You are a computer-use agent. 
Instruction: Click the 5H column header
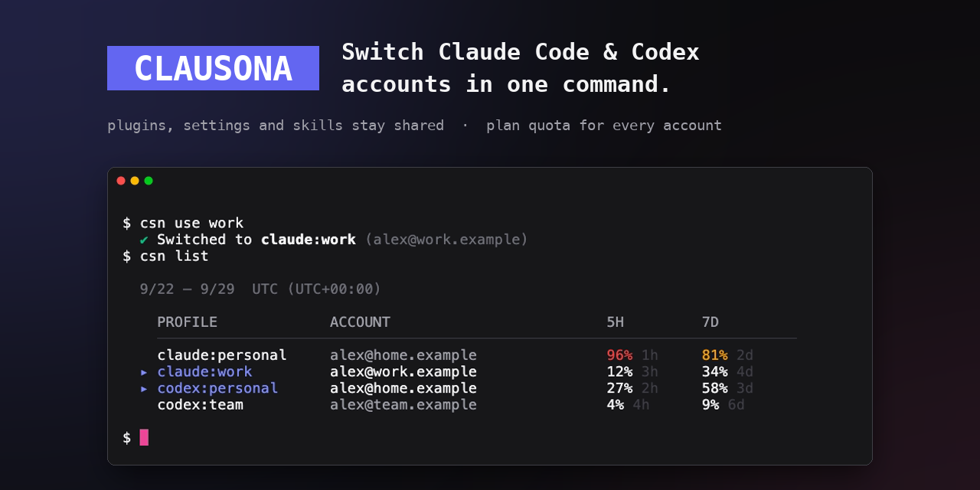click(616, 322)
